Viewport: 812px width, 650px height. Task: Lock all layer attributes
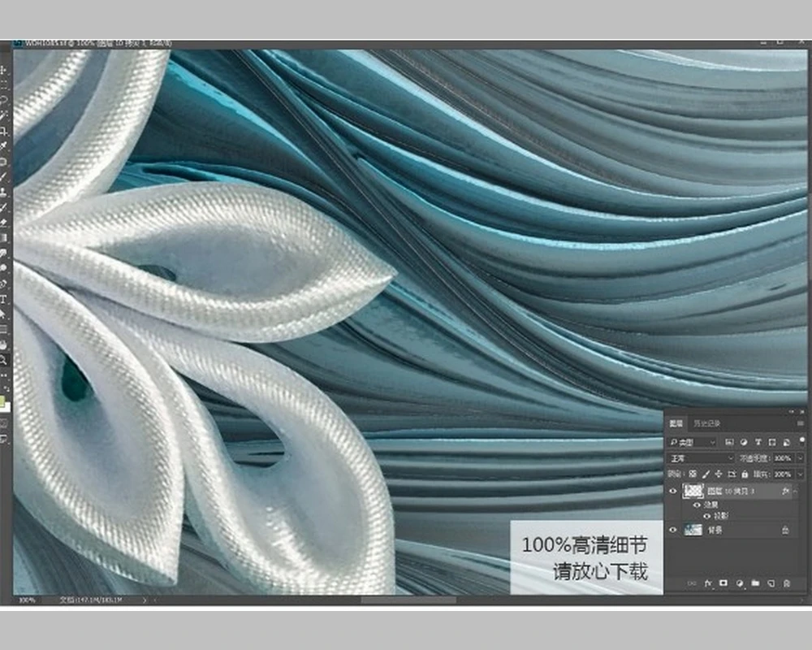pyautogui.click(x=745, y=474)
